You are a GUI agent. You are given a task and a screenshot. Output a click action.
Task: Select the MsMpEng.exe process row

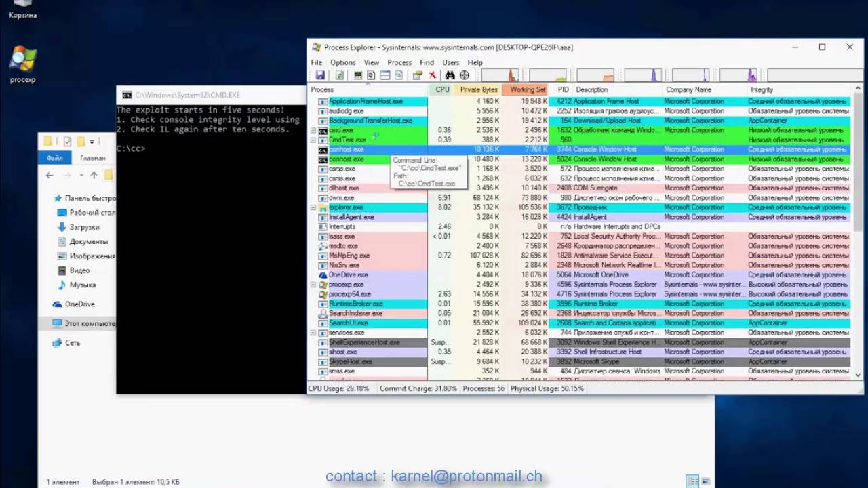point(580,256)
